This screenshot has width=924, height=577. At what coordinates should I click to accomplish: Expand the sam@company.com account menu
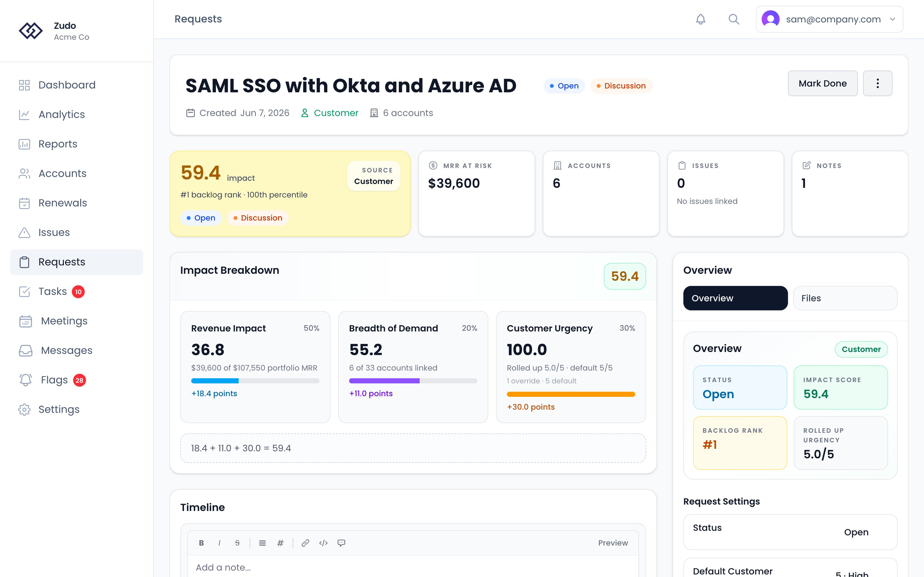pyautogui.click(x=829, y=19)
